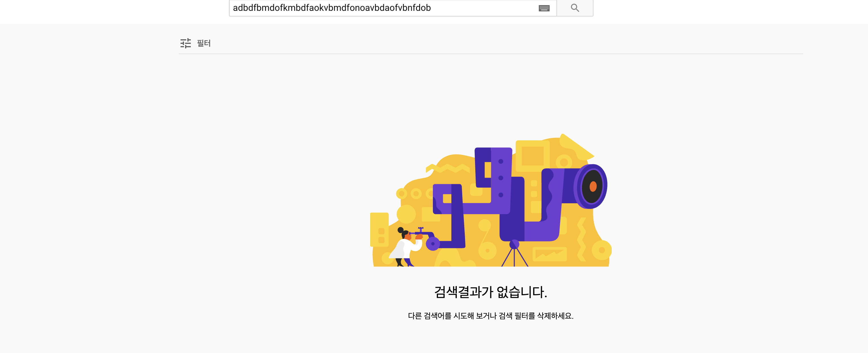The height and width of the screenshot is (353, 868).
Task: Click the filter sliders icon
Action: (x=185, y=43)
